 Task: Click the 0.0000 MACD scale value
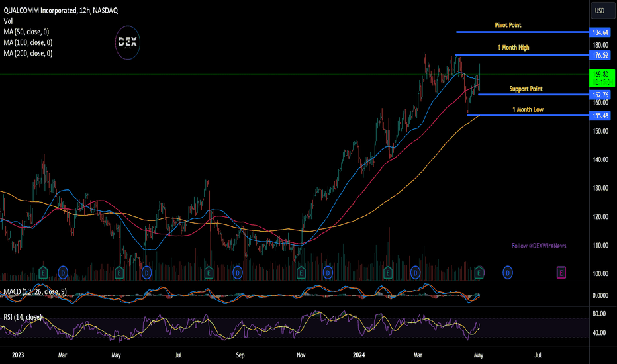point(600,296)
